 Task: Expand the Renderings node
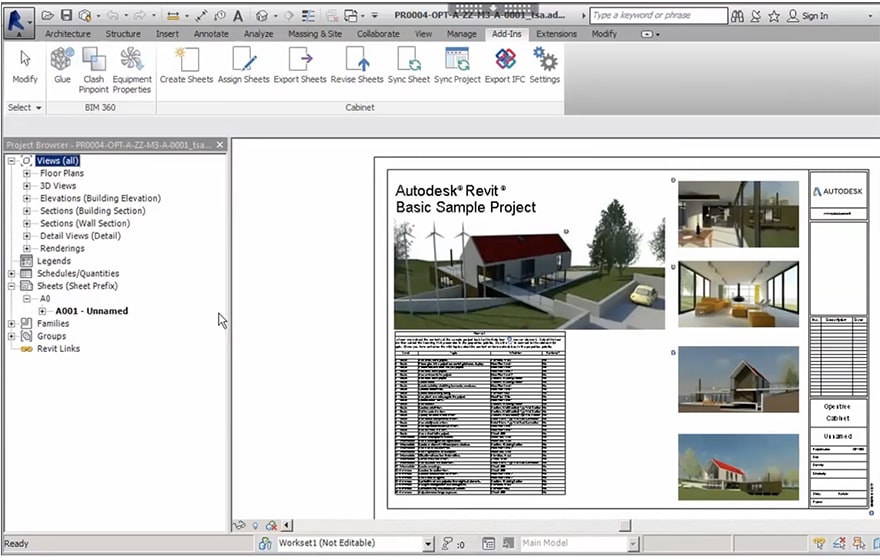coord(26,249)
